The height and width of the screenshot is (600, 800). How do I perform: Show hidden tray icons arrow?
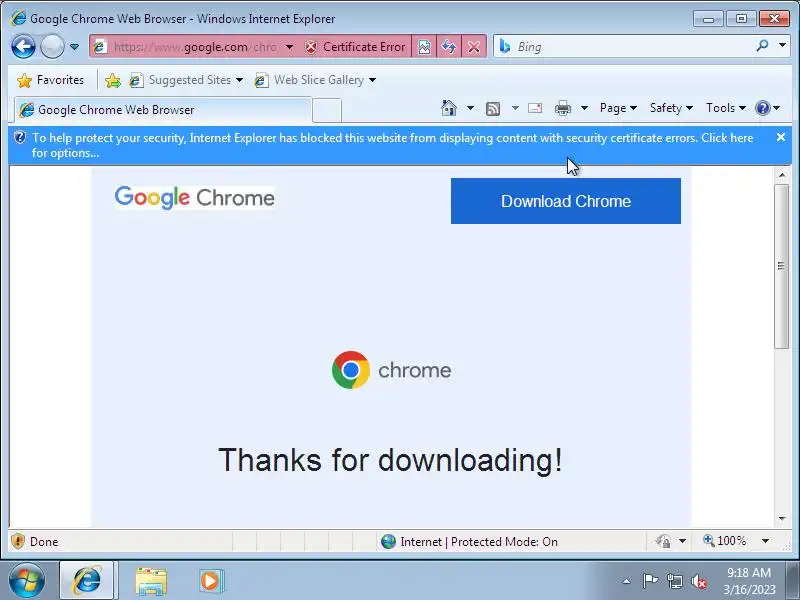627,581
